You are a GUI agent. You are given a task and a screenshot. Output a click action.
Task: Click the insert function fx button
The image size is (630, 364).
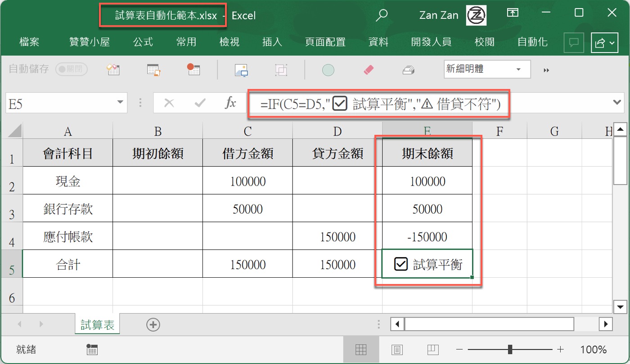point(230,103)
